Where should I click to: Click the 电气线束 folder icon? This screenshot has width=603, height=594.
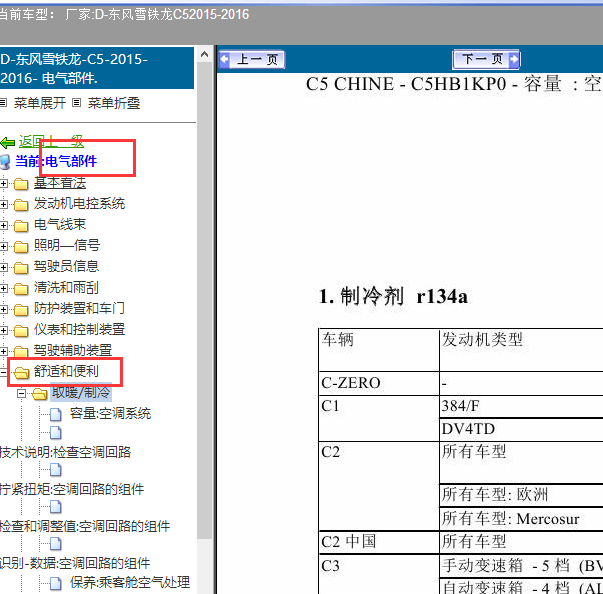21,226
